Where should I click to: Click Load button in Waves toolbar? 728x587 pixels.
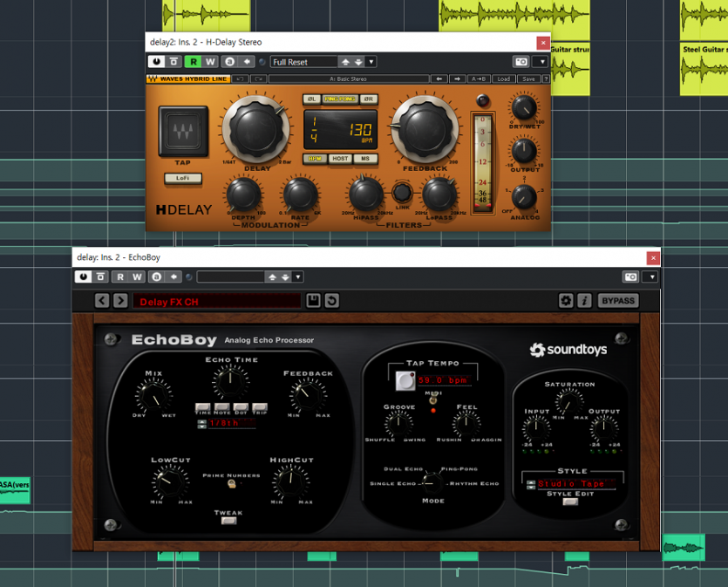click(504, 79)
